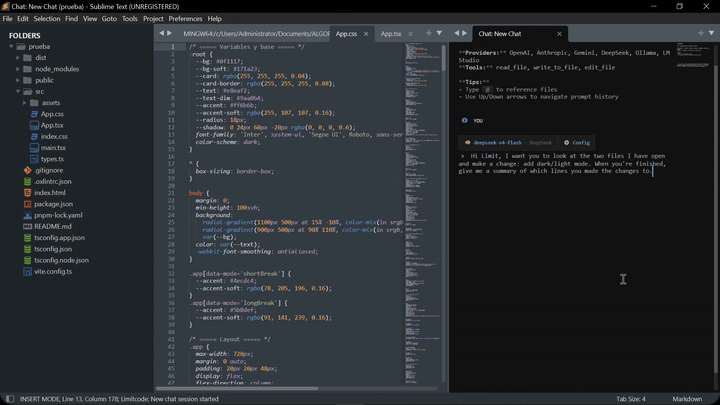Screen dimensions: 720x405
Task: Open index.css file in sidebar
Action: point(54,136)
